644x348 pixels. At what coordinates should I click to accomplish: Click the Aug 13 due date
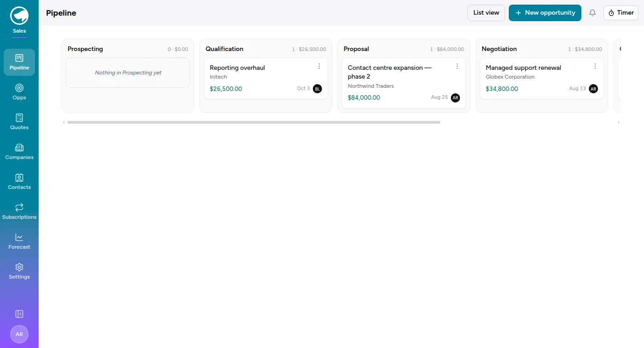click(x=577, y=88)
